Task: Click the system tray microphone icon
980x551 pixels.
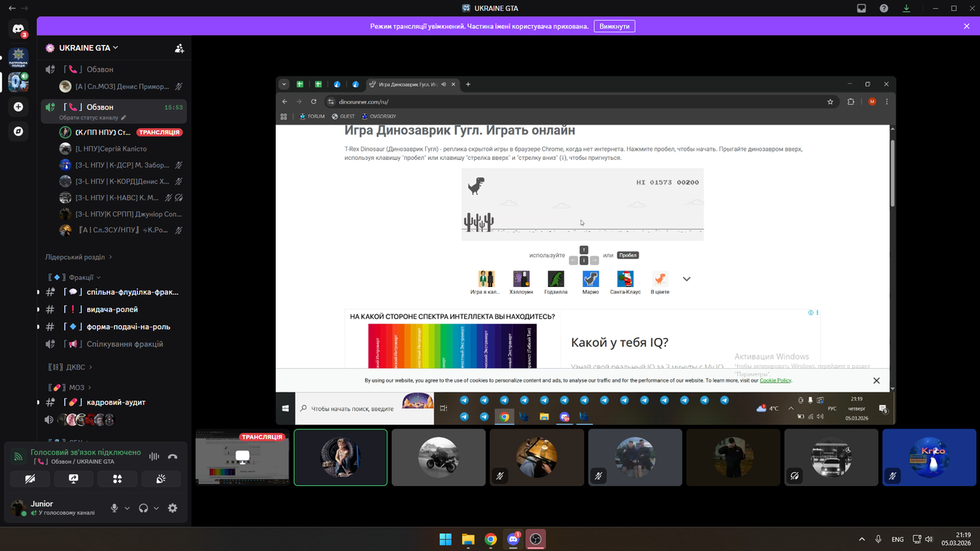Action: [x=878, y=539]
